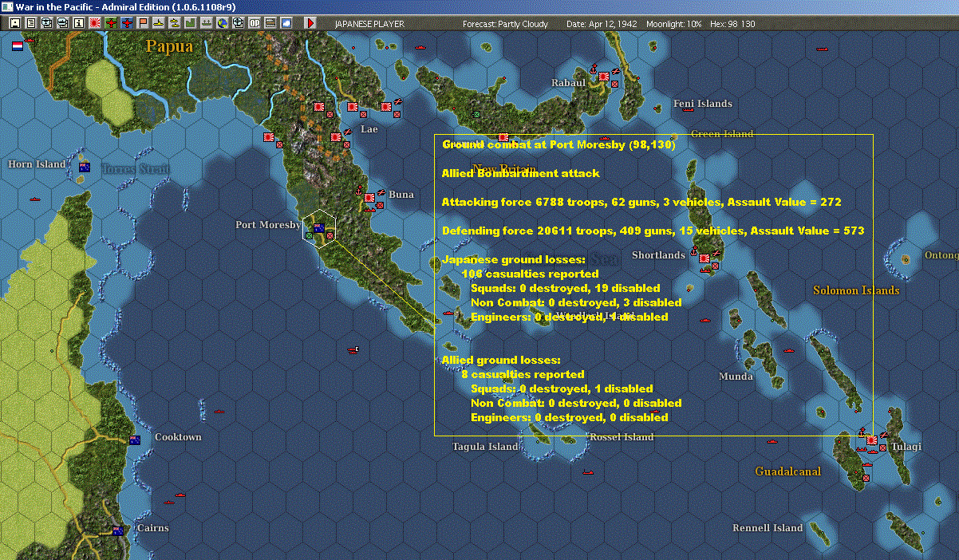The image size is (959, 560).
Task: Open the globe toolbar icon
Action: (x=222, y=24)
